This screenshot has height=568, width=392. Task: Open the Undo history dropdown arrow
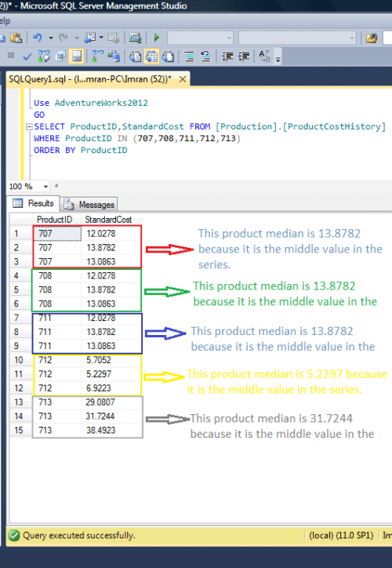click(x=51, y=38)
